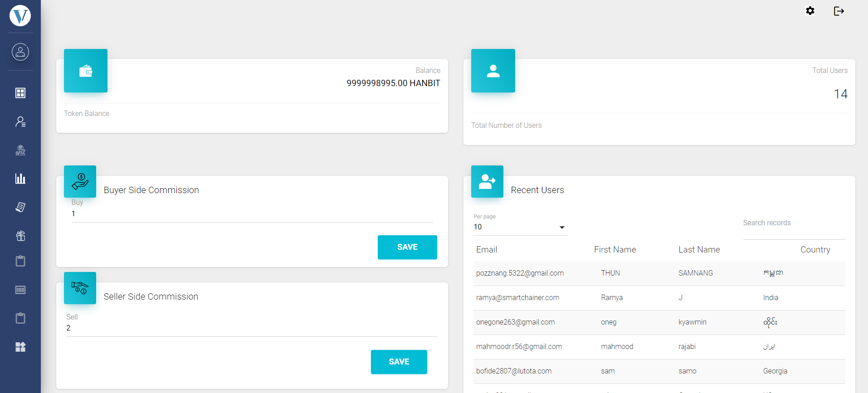Open the profile avatar icon in sidebar
The width and height of the screenshot is (868, 393).
pos(20,52)
